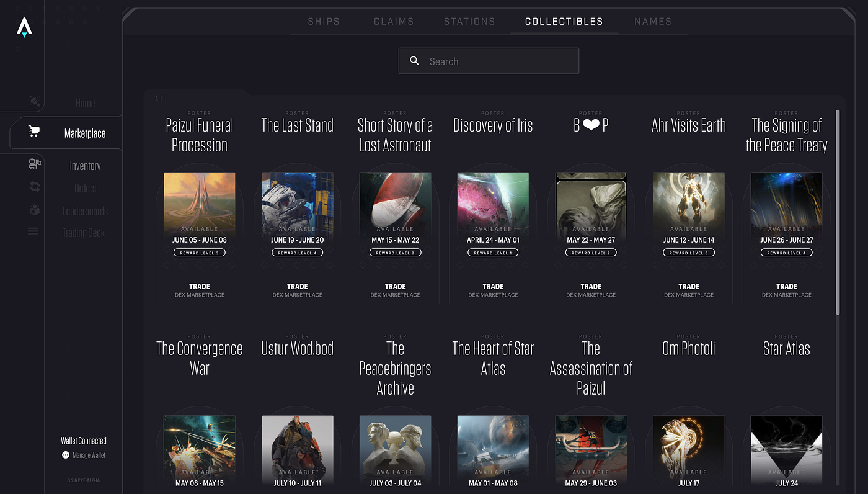Select the ALL filter label

(x=161, y=98)
